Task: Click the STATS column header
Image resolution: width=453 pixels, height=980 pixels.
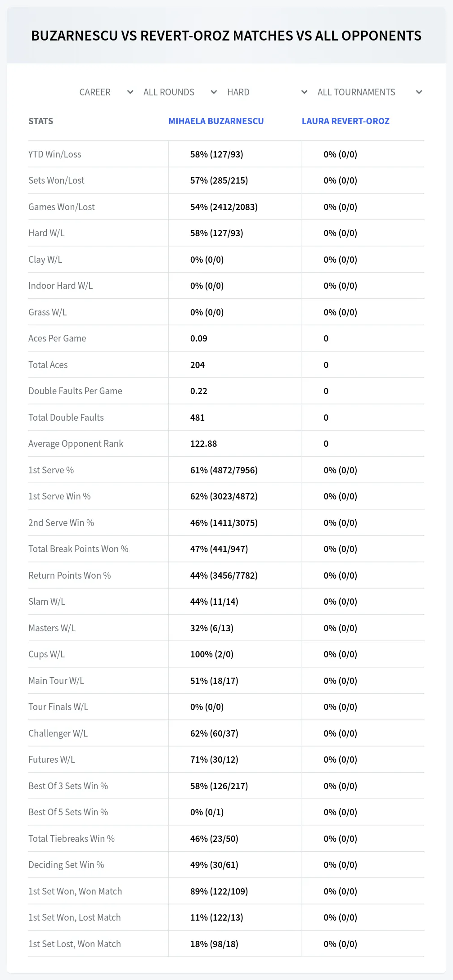Action: pos(40,121)
